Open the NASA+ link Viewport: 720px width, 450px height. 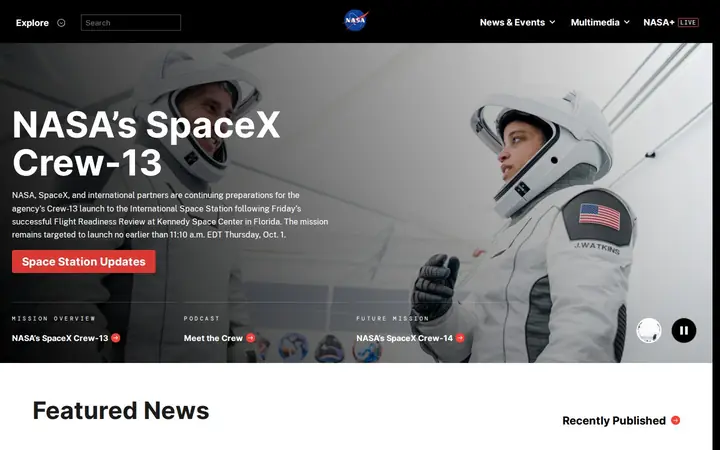point(659,22)
